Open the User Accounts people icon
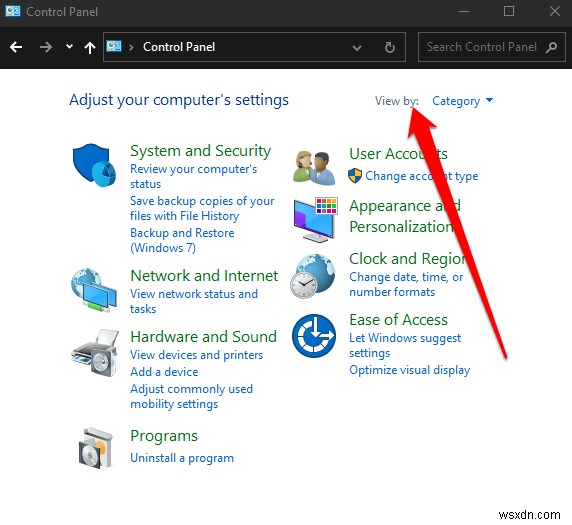 pos(314,167)
